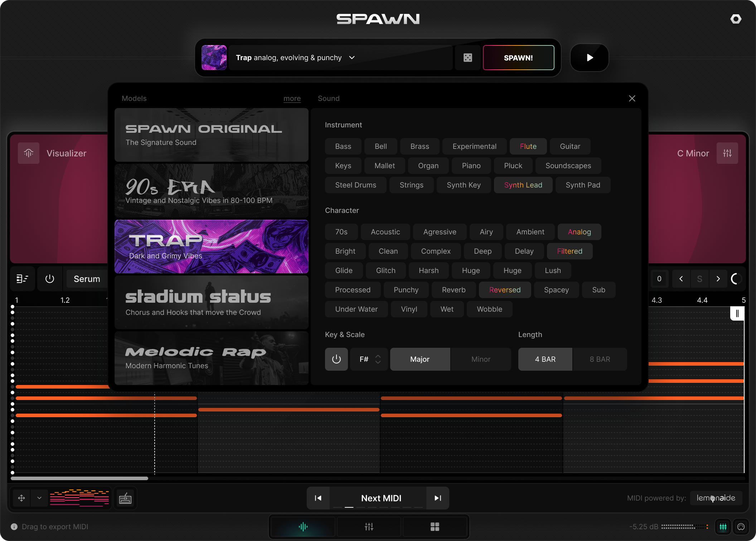Switch to the mixer sliders bottom tab
The height and width of the screenshot is (541, 756).
click(369, 527)
